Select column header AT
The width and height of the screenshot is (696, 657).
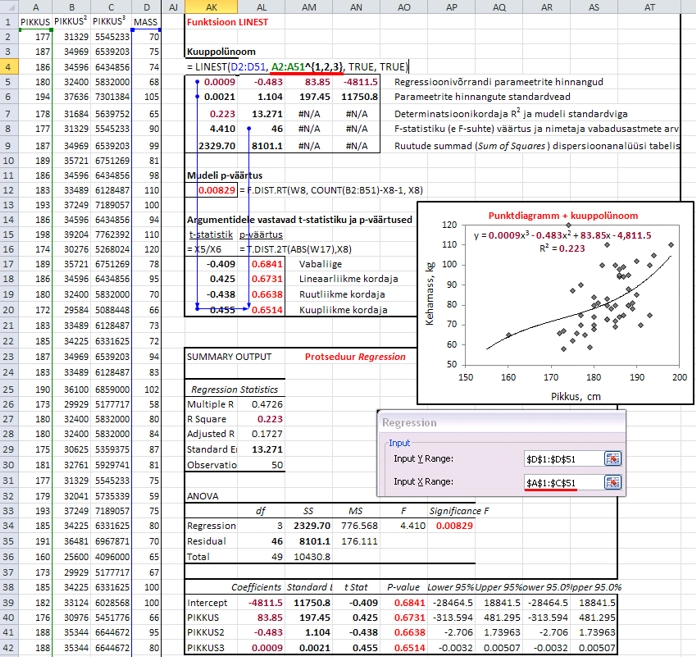coord(649,7)
